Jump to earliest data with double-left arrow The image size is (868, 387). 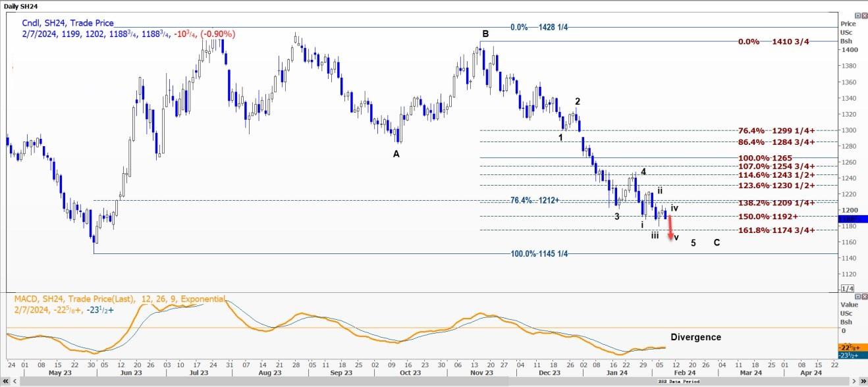pyautogui.click(x=6, y=381)
